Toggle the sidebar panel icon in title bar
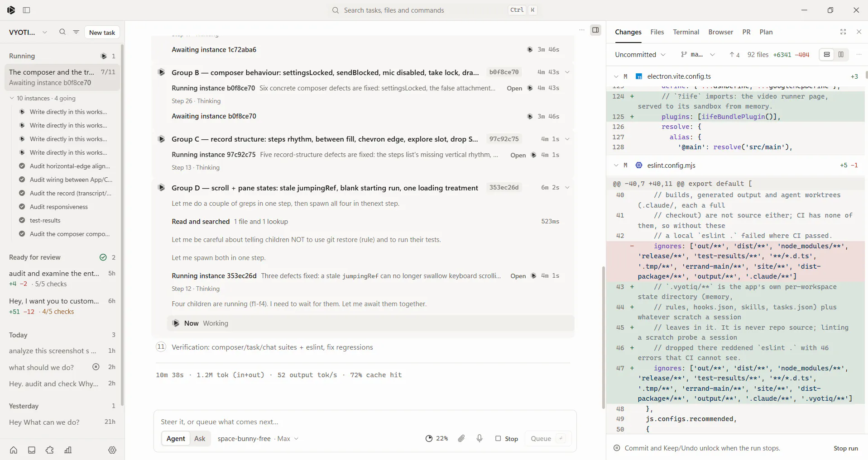The width and height of the screenshot is (868, 460). coord(26,10)
